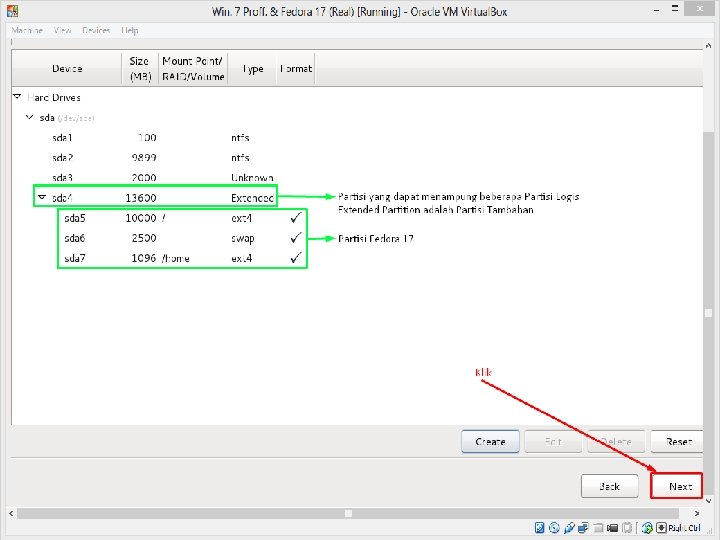Click the horizontal scrollbar left arrow
Image resolution: width=720 pixels, height=540 pixels.
[x=11, y=513]
